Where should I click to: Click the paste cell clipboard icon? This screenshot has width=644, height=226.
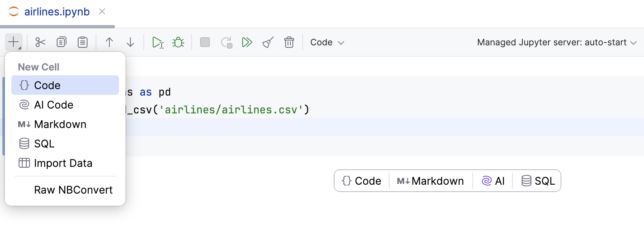coord(83,42)
